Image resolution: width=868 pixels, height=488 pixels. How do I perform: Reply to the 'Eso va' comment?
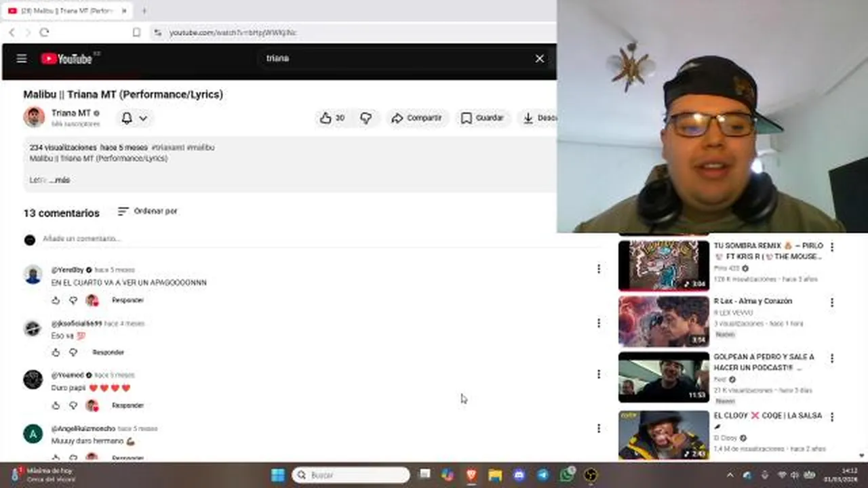click(x=108, y=352)
